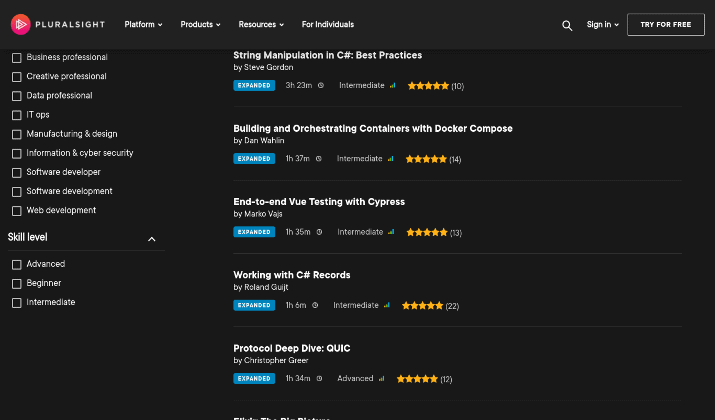This screenshot has width=715, height=420.
Task: Click EXPANDED badge on QUIC course
Action: (x=254, y=379)
